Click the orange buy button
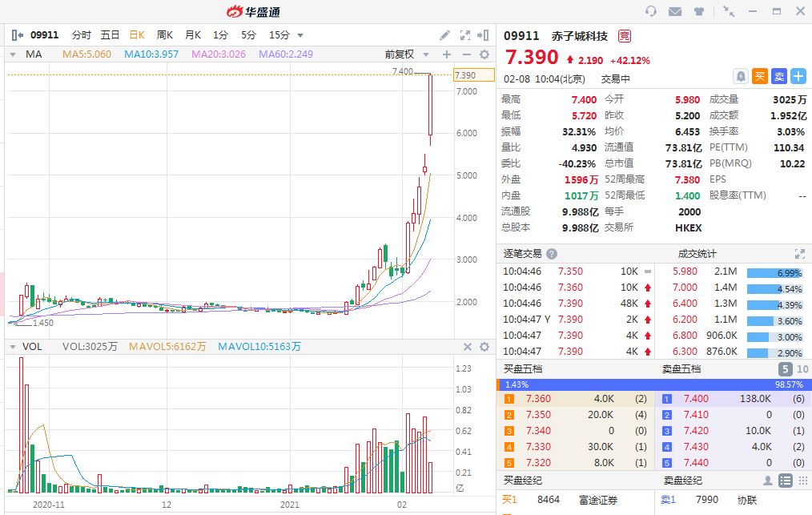812x515 pixels. click(760, 77)
